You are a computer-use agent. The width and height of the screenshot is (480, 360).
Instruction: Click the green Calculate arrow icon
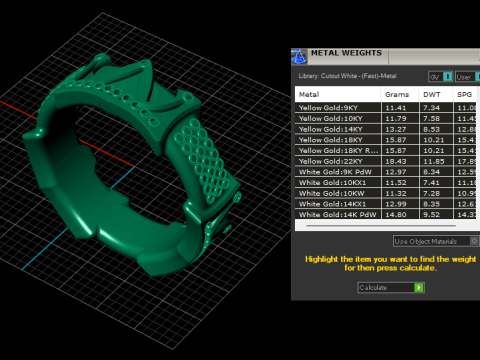click(419, 287)
